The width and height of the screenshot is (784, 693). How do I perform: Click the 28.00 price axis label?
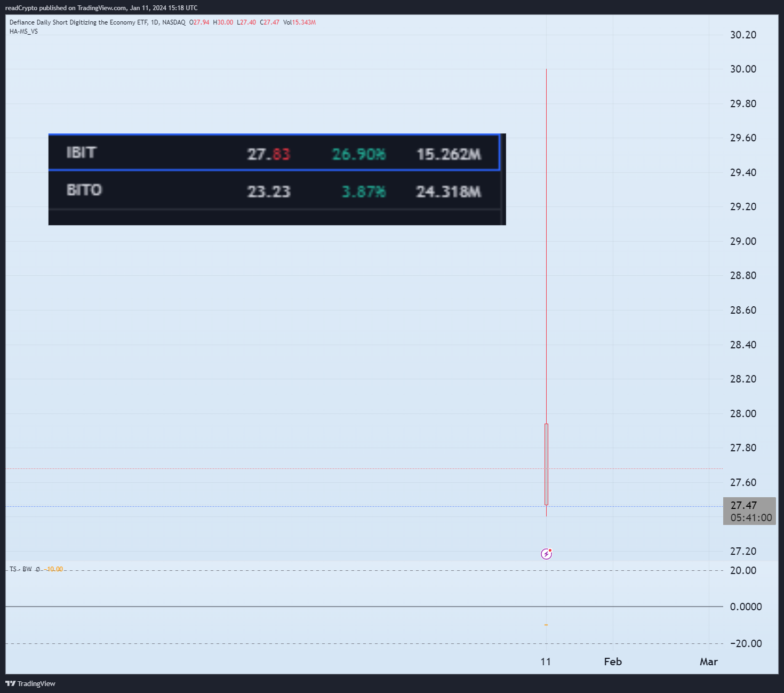click(743, 413)
